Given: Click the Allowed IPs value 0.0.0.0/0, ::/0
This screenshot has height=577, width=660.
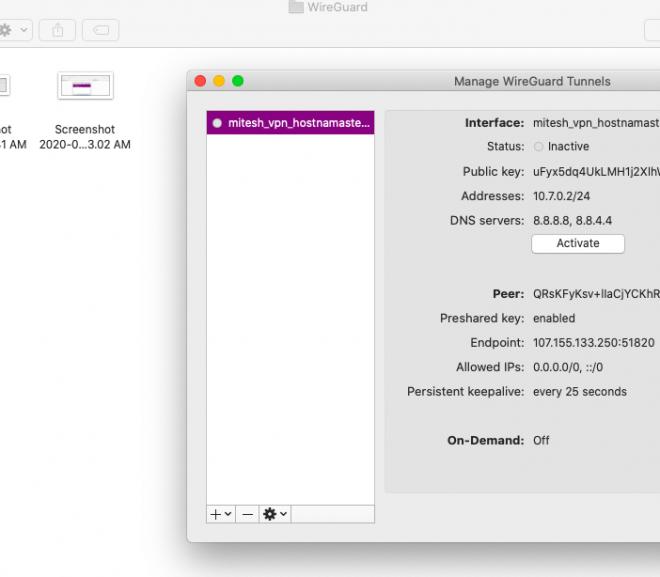Looking at the screenshot, I should (568, 367).
